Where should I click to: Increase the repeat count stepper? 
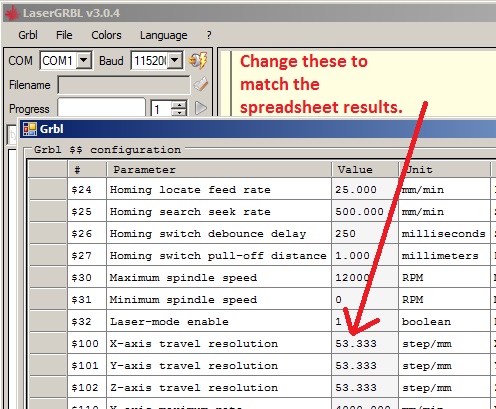tap(179, 105)
